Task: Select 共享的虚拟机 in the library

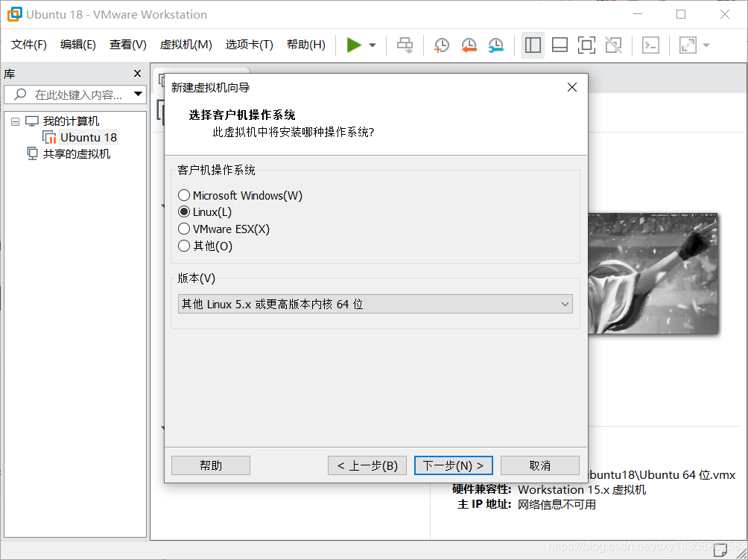Action: pos(76,153)
